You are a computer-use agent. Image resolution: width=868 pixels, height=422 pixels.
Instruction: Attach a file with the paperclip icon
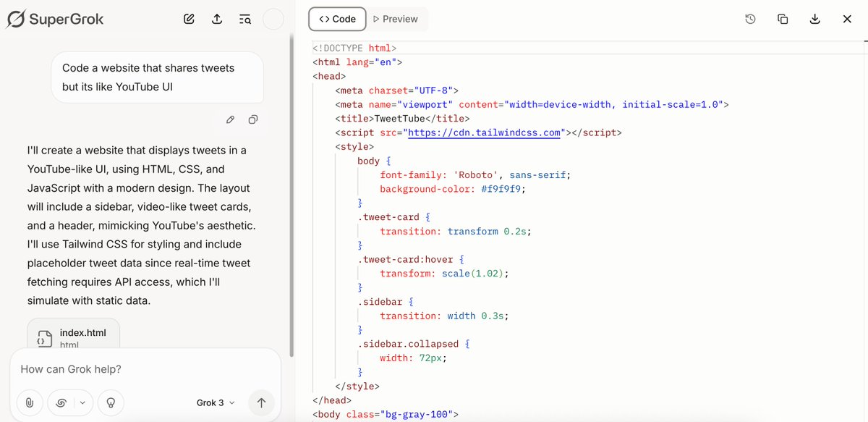click(x=30, y=402)
